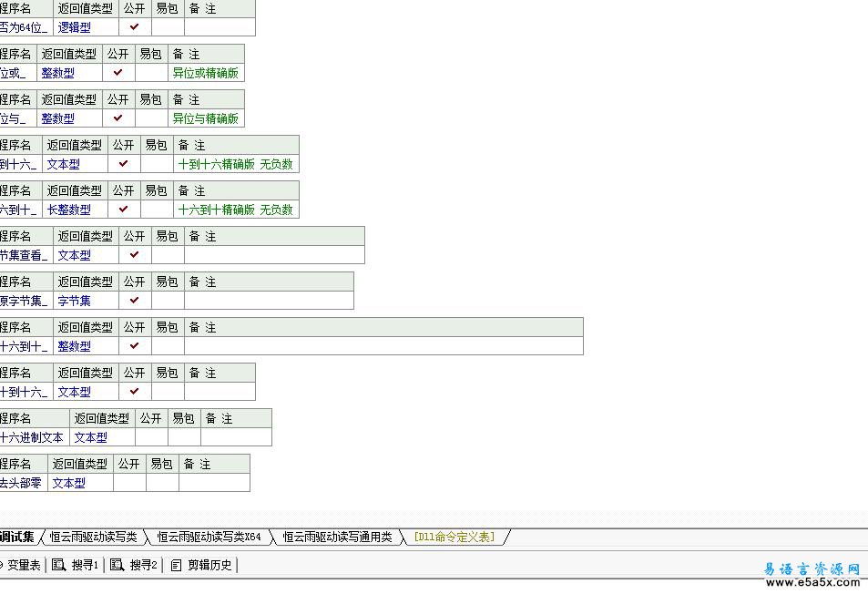The image size is (868, 594).
Task: Click the 搜寻1 magnifier icon
Action: tap(59, 565)
